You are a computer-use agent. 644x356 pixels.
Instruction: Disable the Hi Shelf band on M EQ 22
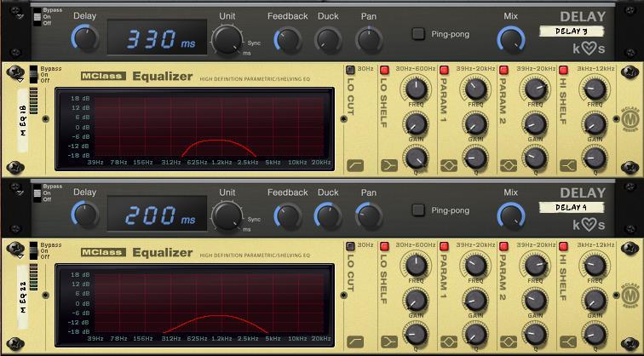click(x=564, y=246)
